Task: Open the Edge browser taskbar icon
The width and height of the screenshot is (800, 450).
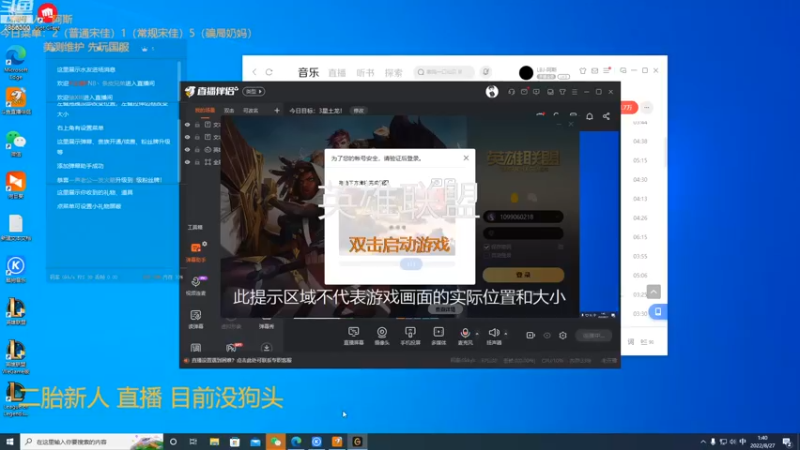Action: 296,441
